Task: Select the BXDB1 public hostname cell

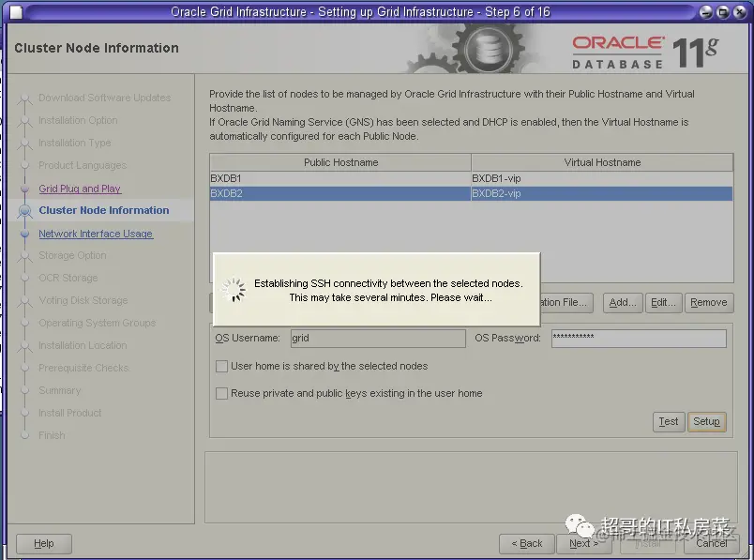Action: [x=340, y=178]
